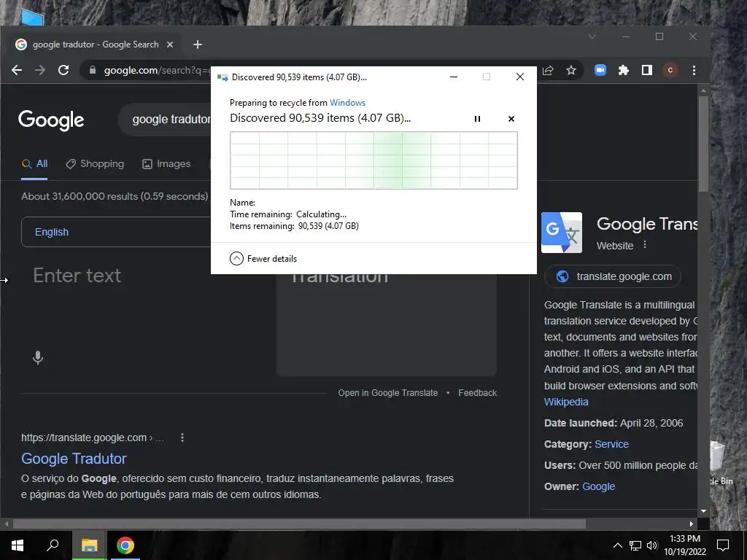Reload the Google search page
Image resolution: width=747 pixels, height=560 pixels.
(x=63, y=71)
